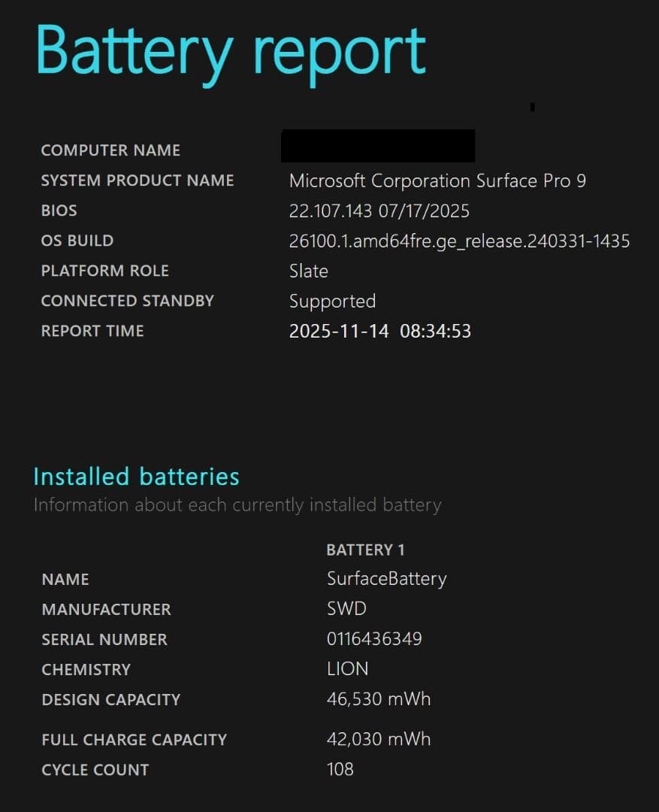
Task: Click the Slate platform role value
Action: pyautogui.click(x=308, y=271)
